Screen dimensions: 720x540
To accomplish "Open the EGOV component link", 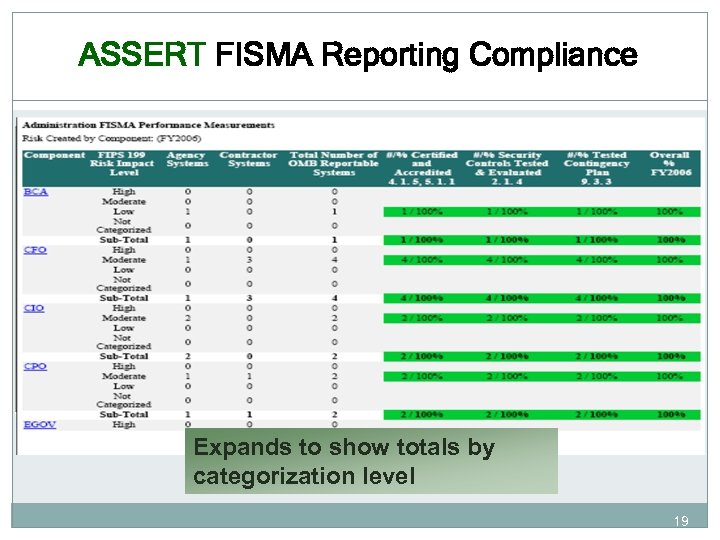I will click(40, 425).
